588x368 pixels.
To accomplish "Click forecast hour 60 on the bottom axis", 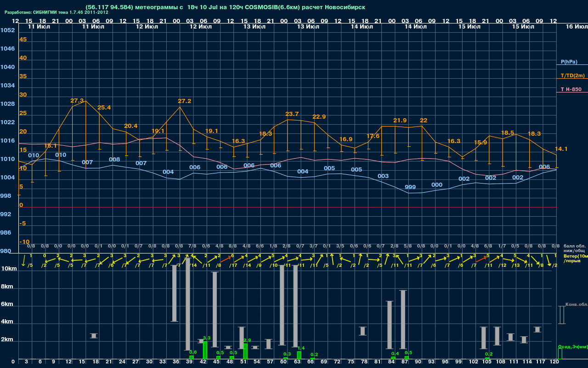I will (x=283, y=362).
